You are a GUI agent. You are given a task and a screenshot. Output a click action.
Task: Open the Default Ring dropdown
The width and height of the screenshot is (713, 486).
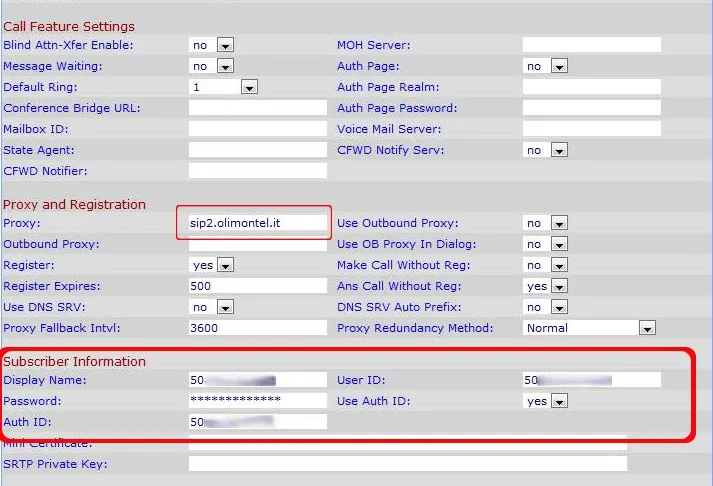tap(223, 87)
